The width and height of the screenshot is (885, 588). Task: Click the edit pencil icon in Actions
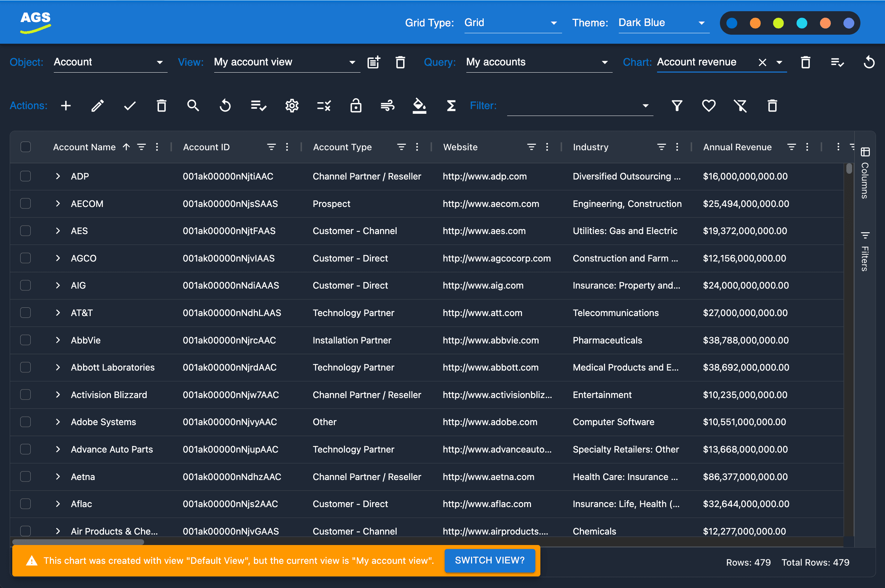pyautogui.click(x=98, y=106)
